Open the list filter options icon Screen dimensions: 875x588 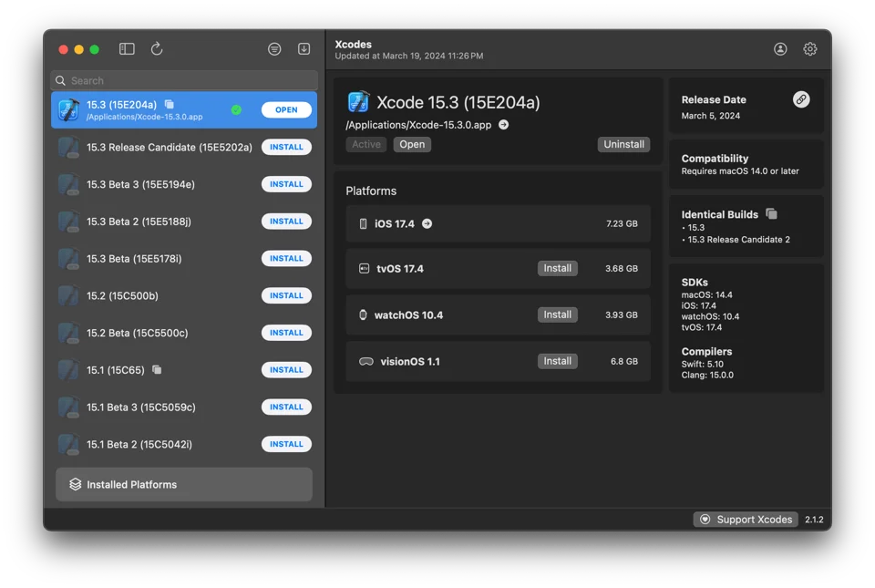[x=274, y=49]
